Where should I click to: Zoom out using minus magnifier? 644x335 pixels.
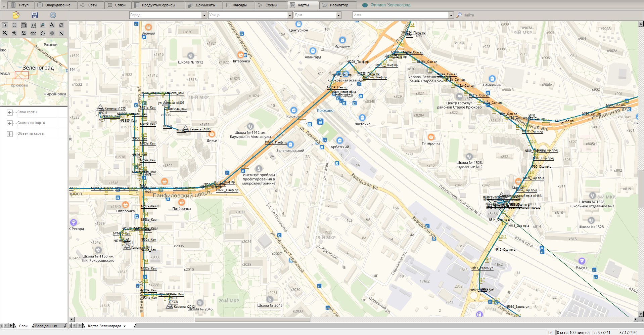point(5,33)
